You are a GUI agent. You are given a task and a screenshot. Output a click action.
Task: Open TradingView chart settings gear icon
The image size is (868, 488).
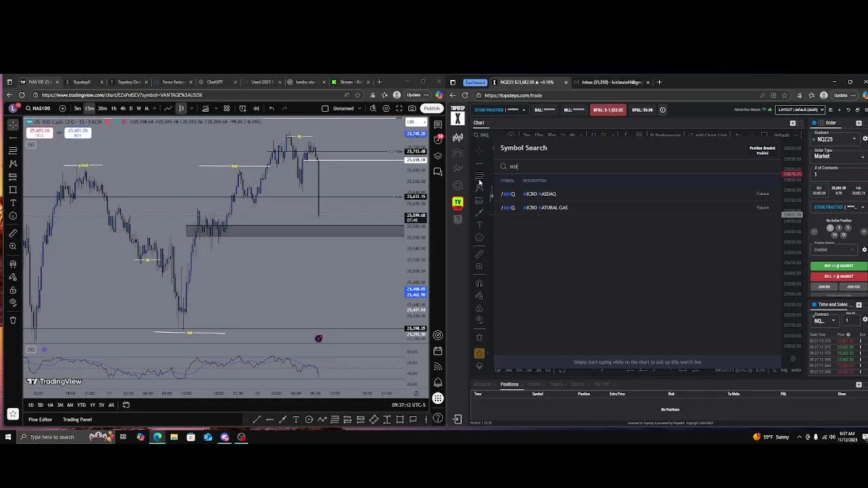[x=386, y=108]
